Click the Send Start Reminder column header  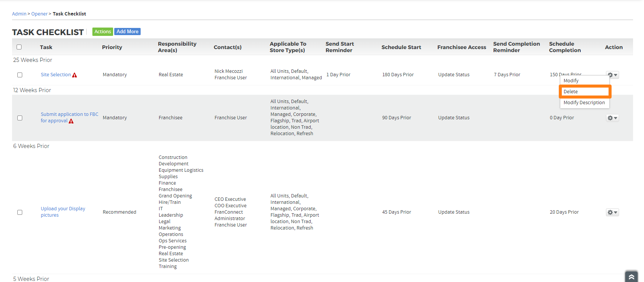pyautogui.click(x=340, y=47)
